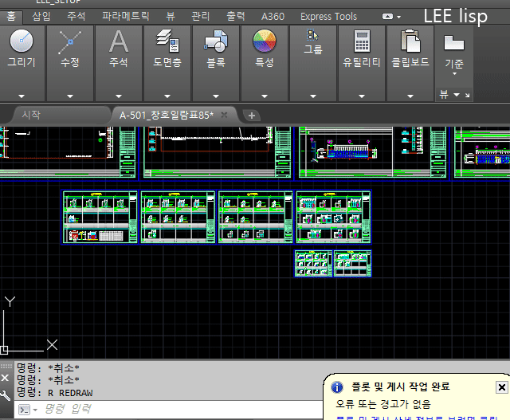Switch to the 파라메트릭 ribbon tab

click(126, 16)
